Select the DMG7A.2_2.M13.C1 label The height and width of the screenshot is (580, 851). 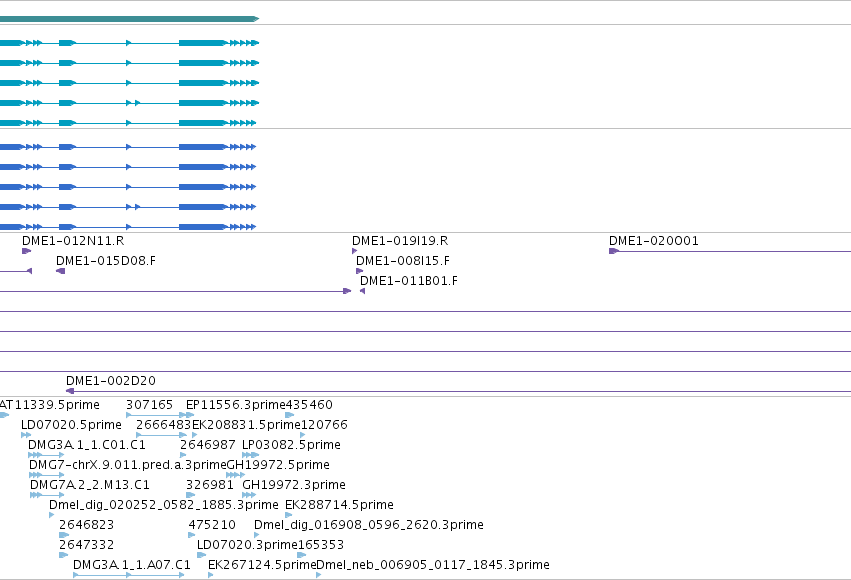90,485
